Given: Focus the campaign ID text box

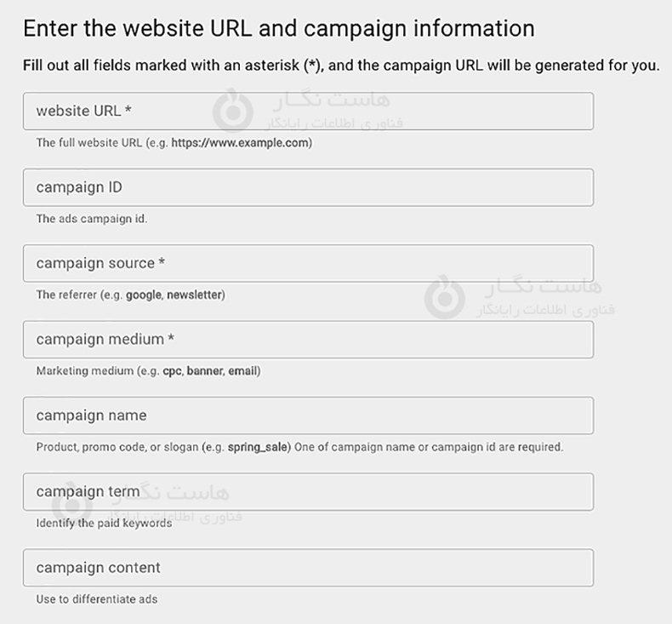Looking at the screenshot, I should click(x=308, y=187).
